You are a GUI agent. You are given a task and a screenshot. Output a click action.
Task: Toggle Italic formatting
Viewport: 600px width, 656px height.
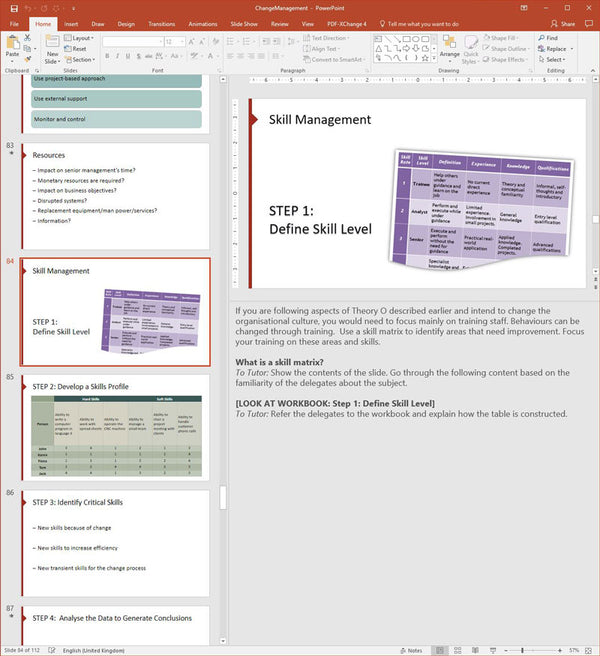click(x=118, y=56)
